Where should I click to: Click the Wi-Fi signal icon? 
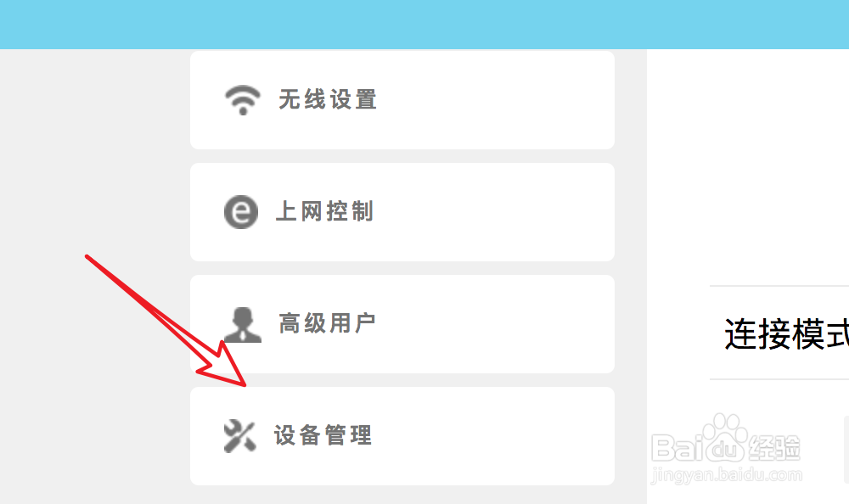click(243, 100)
